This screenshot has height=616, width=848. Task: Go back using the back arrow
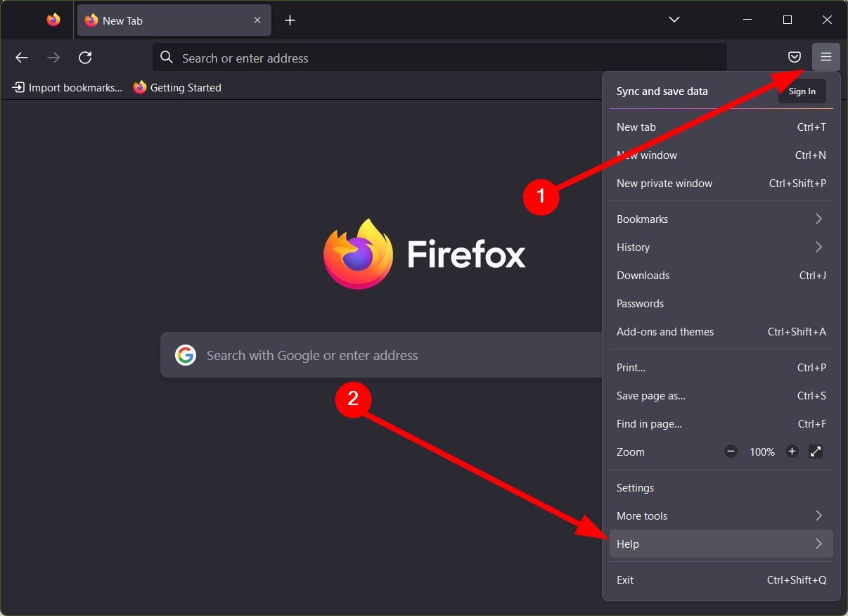click(x=22, y=58)
